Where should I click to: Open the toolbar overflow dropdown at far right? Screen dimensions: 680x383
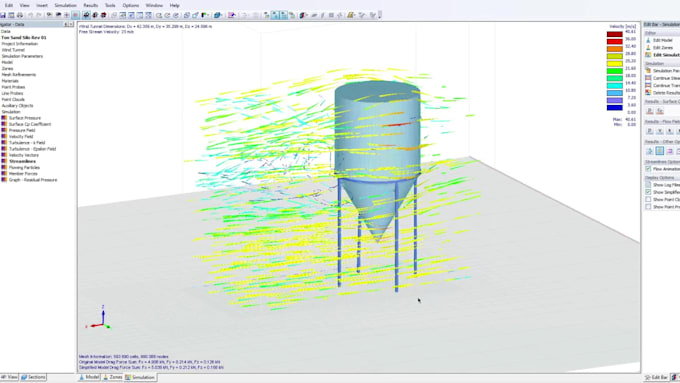pyautogui.click(x=380, y=15)
